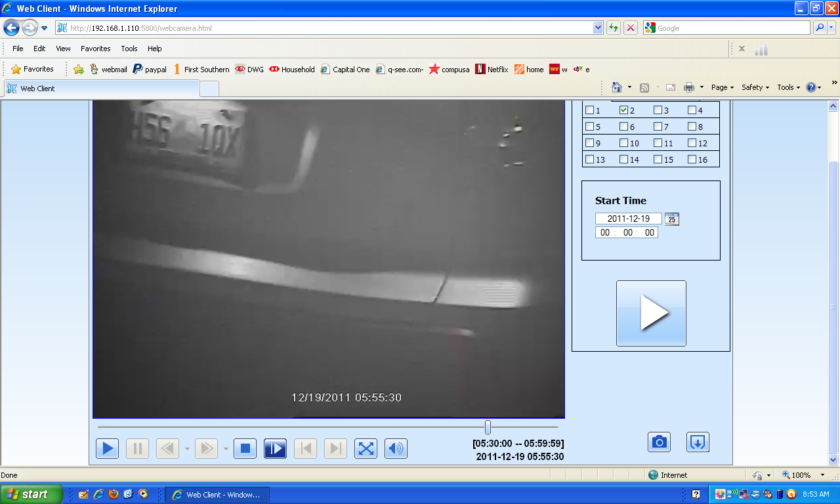The image size is (840, 504).
Task: Pause the video playback
Action: (x=138, y=449)
